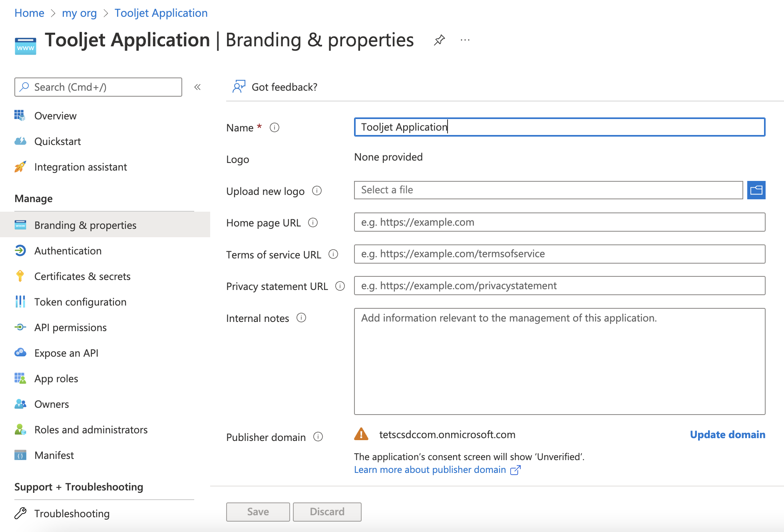Click the Integration assistant rocket icon
Image resolution: width=784 pixels, height=532 pixels.
coord(20,167)
